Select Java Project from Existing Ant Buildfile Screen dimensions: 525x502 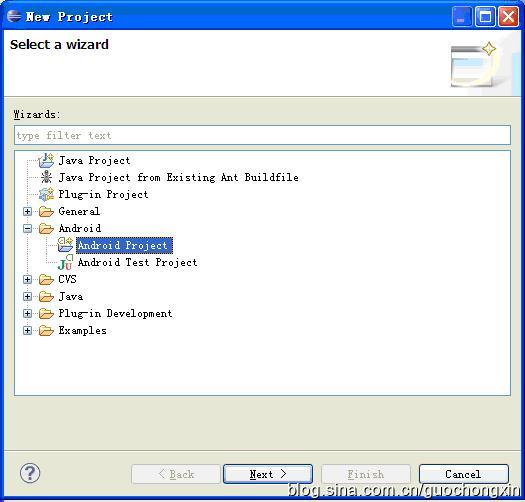point(178,177)
